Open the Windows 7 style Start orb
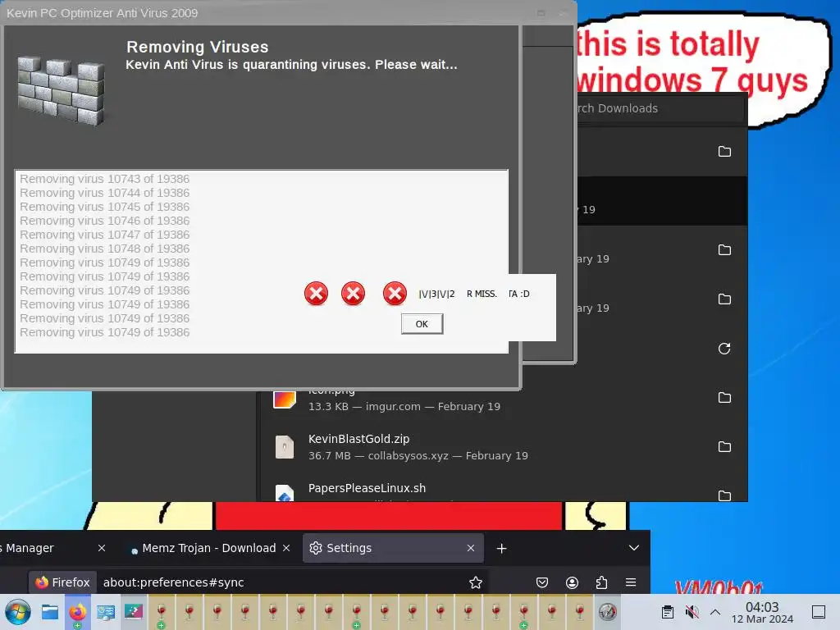This screenshot has width=840, height=630. (x=18, y=612)
